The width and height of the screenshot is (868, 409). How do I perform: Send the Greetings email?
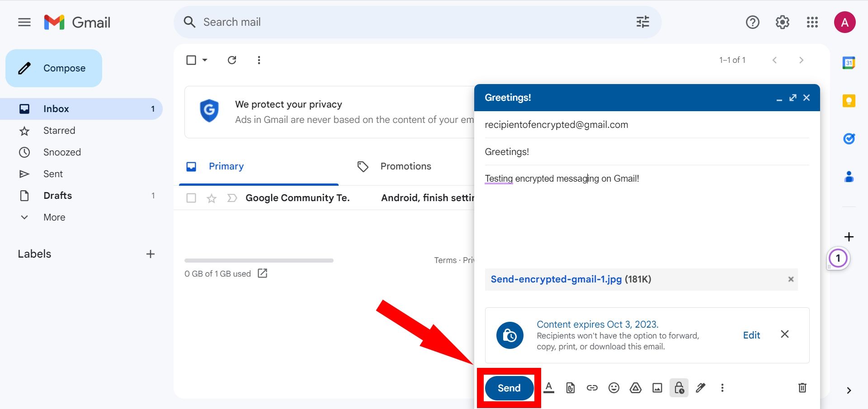pyautogui.click(x=509, y=388)
